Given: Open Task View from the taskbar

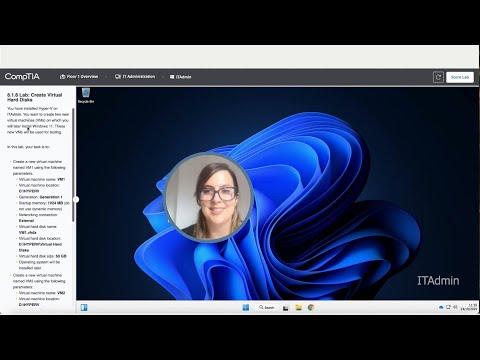Looking at the screenshot, I should [x=286, y=308].
